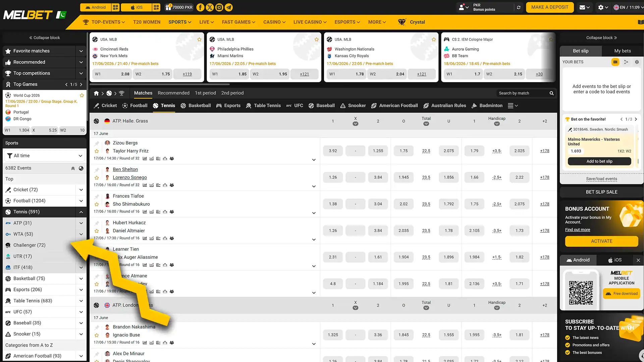Screen dimensions: 644x362
Task: Expand markets for Zizou Bergs match
Action: tap(314, 160)
